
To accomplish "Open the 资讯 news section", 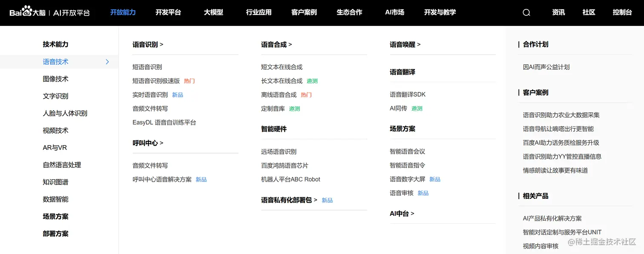I will tap(558, 12).
